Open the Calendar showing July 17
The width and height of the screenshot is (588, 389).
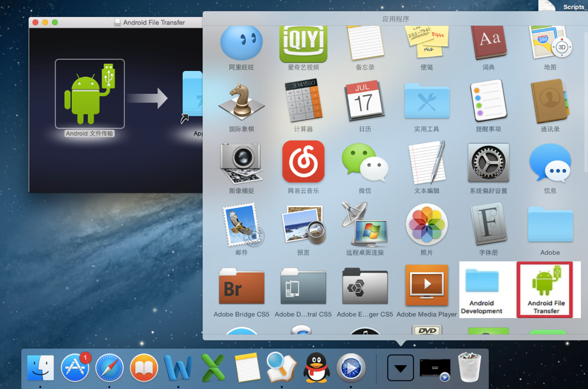(x=365, y=101)
